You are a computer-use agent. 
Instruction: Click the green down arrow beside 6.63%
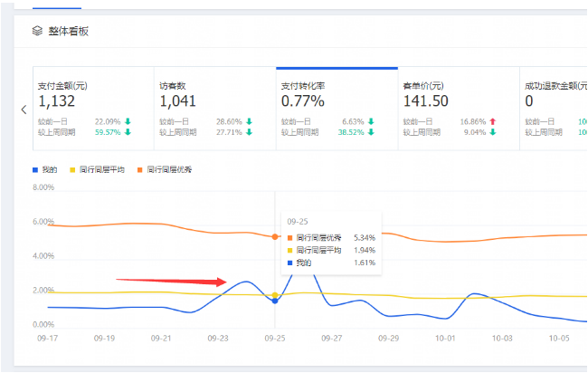[371, 121]
